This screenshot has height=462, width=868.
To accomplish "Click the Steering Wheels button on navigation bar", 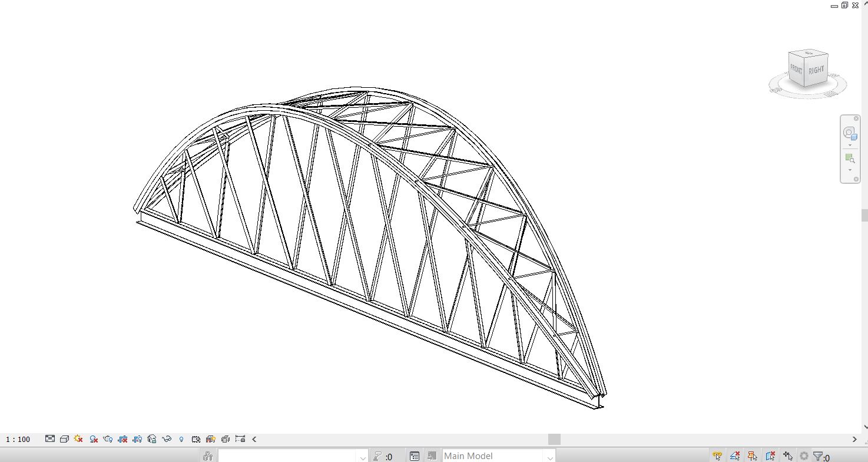I will 849,133.
